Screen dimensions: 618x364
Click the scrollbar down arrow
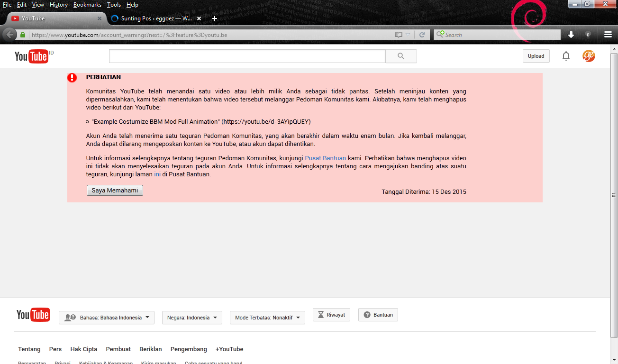pyautogui.click(x=614, y=359)
